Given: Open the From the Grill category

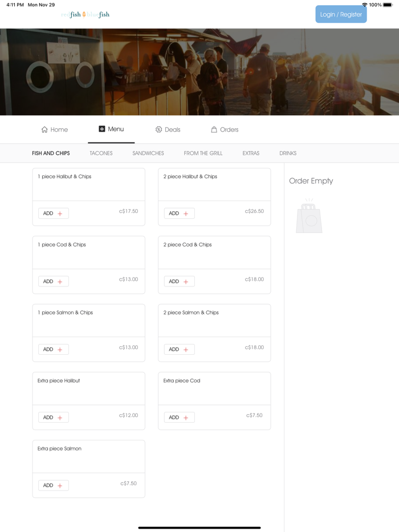Looking at the screenshot, I should click(203, 153).
